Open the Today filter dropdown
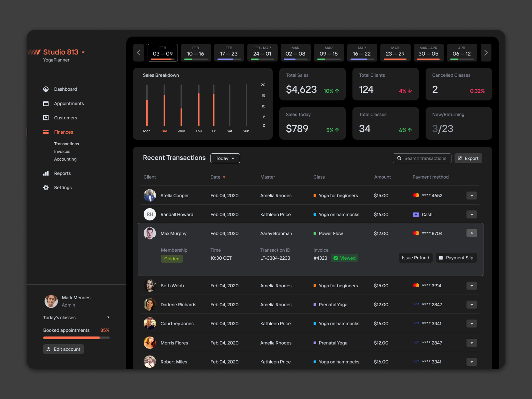 click(225, 158)
